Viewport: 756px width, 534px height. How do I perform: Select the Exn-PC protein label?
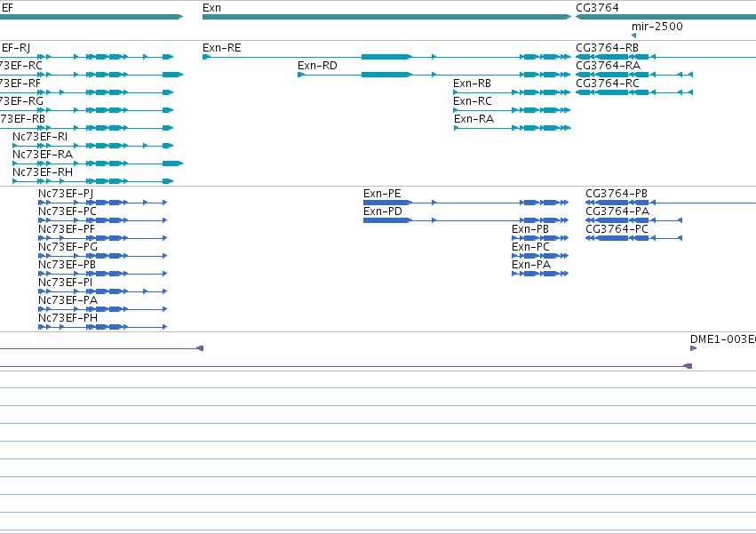point(530,248)
